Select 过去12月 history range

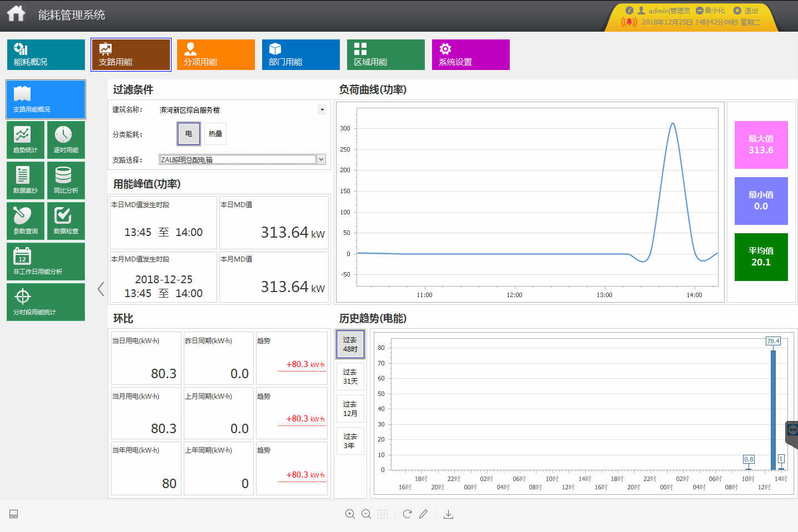tap(350, 409)
